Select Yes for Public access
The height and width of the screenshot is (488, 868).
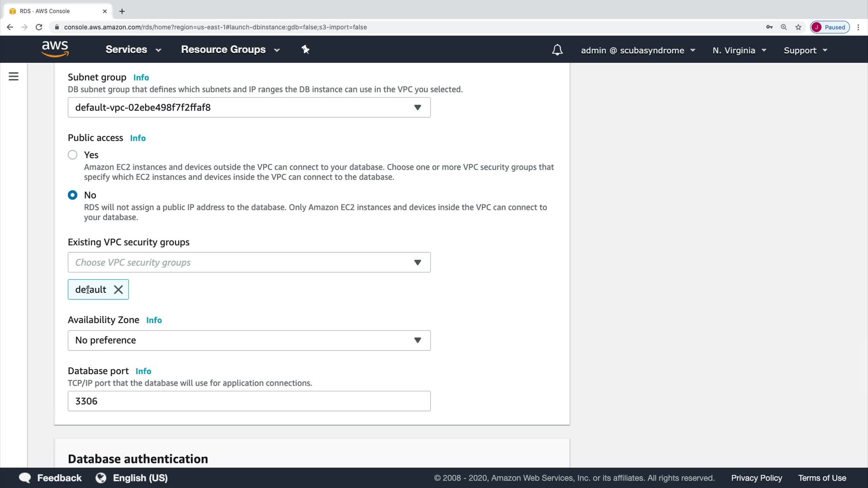tap(73, 155)
